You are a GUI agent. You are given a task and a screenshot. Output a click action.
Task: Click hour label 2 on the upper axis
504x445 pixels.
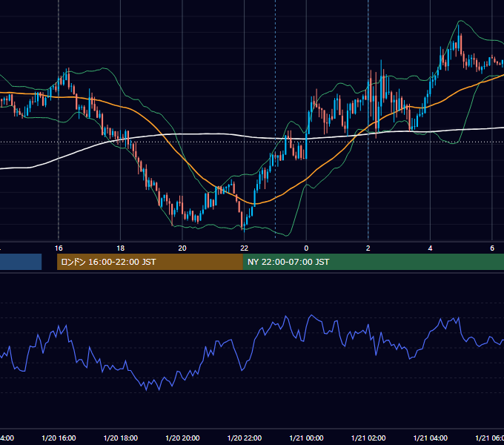pyautogui.click(x=368, y=248)
